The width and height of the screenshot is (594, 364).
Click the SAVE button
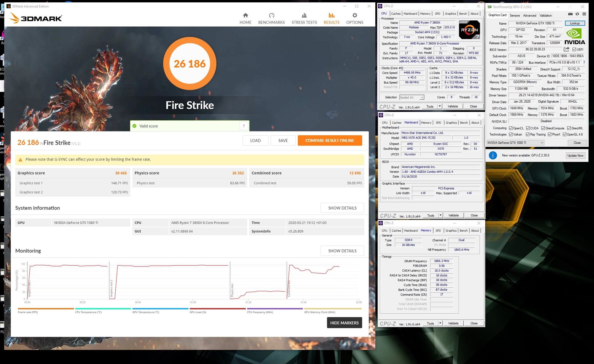pyautogui.click(x=283, y=140)
